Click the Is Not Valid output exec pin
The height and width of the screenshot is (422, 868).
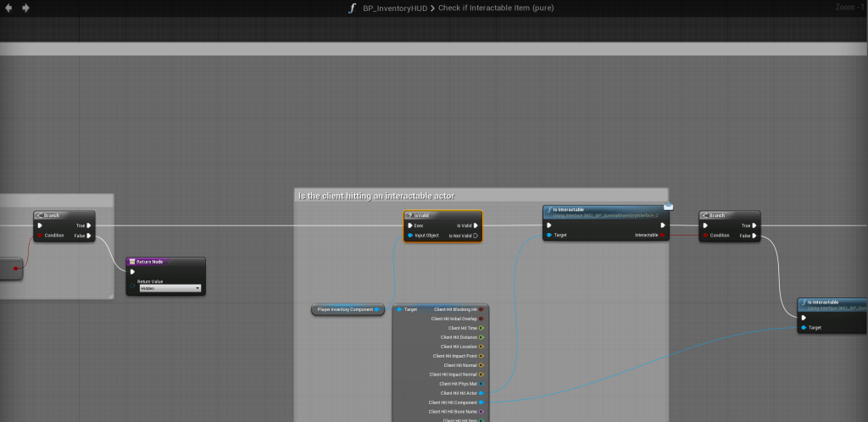tap(476, 236)
